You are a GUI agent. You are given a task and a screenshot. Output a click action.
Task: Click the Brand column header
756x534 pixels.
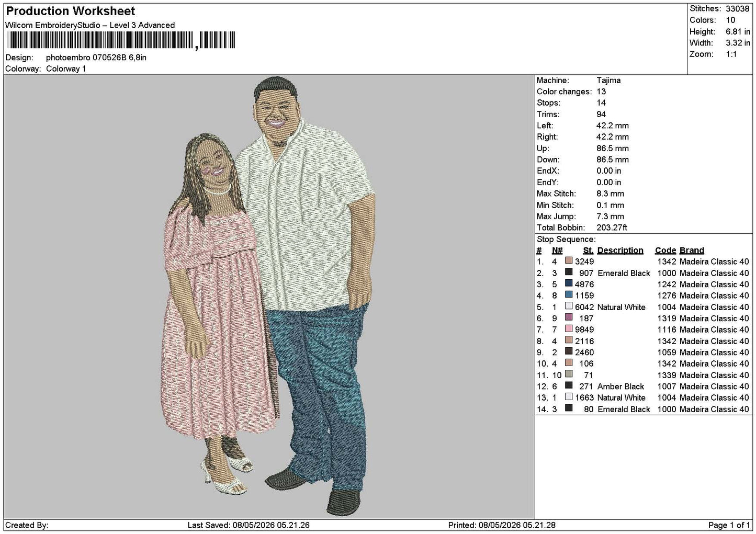(x=692, y=251)
